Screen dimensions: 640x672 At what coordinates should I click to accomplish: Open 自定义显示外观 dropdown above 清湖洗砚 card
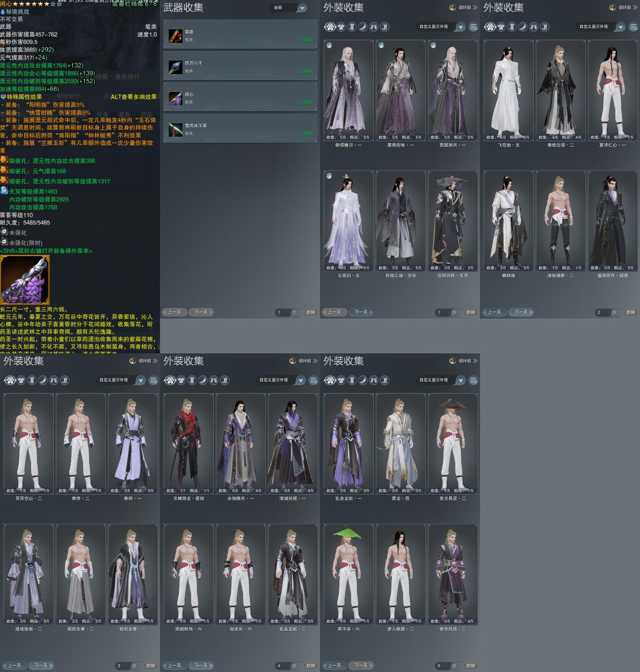(x=281, y=380)
